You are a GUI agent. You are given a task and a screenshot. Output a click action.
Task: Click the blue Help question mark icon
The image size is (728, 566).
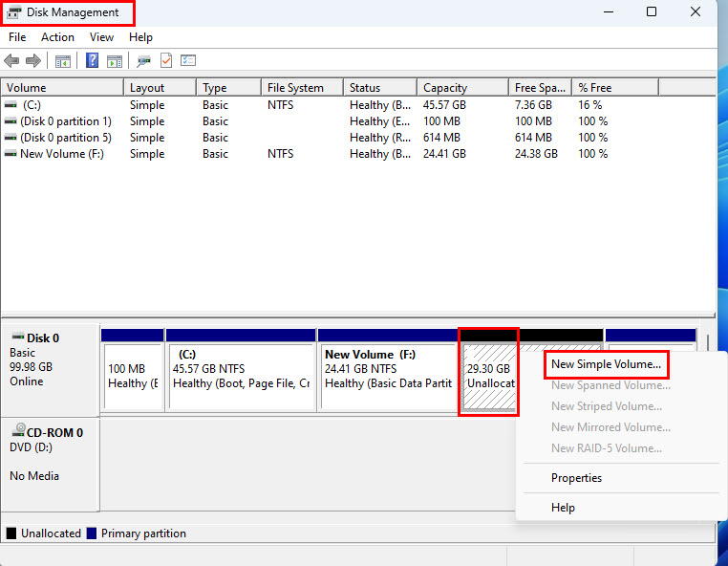93,61
